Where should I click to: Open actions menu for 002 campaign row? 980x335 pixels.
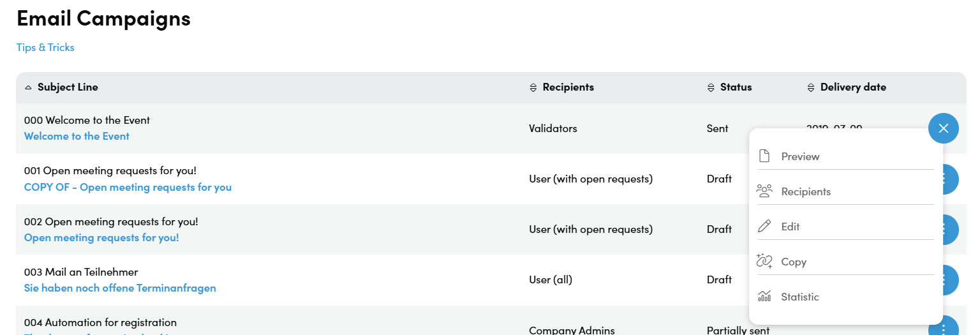[950, 230]
